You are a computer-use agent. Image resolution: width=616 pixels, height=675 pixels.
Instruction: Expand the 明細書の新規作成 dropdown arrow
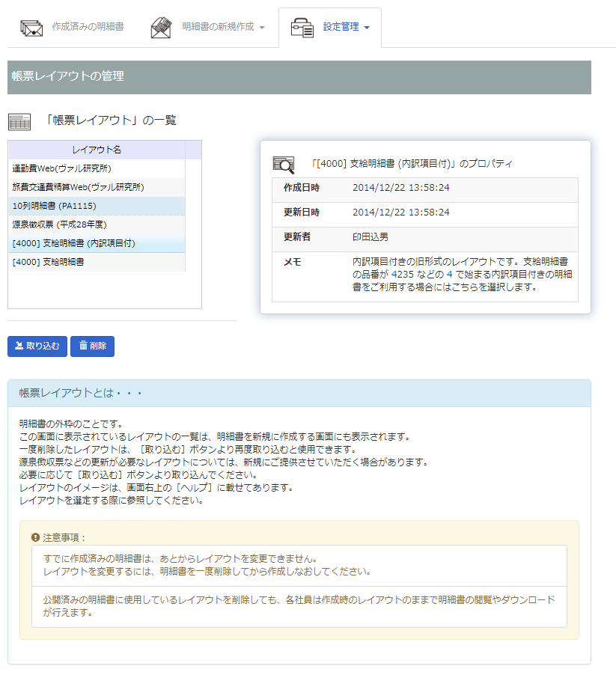[x=262, y=28]
